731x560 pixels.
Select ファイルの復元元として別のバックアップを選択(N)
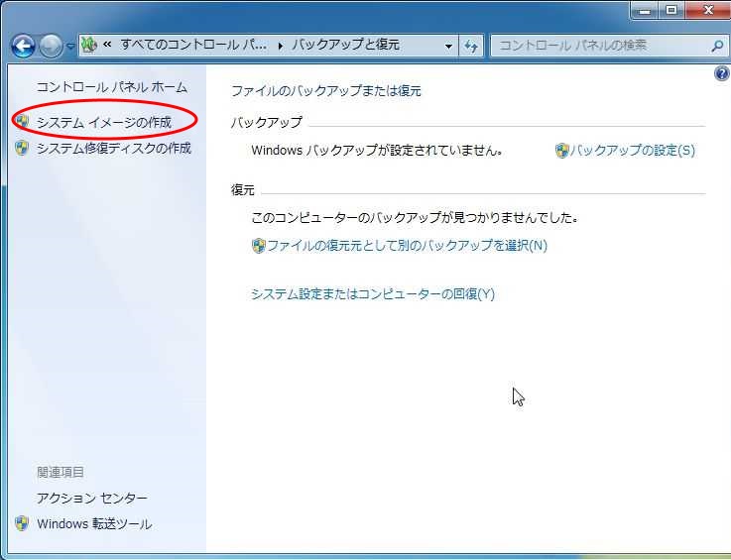click(407, 245)
